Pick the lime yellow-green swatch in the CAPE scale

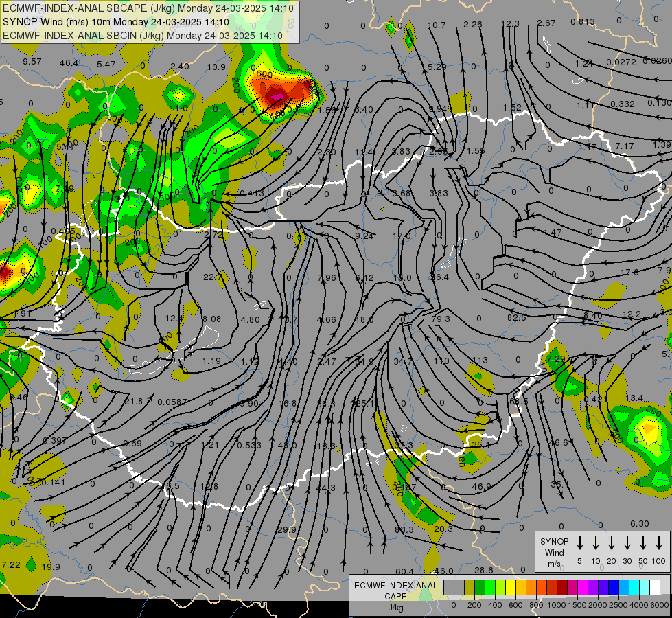tap(500, 587)
